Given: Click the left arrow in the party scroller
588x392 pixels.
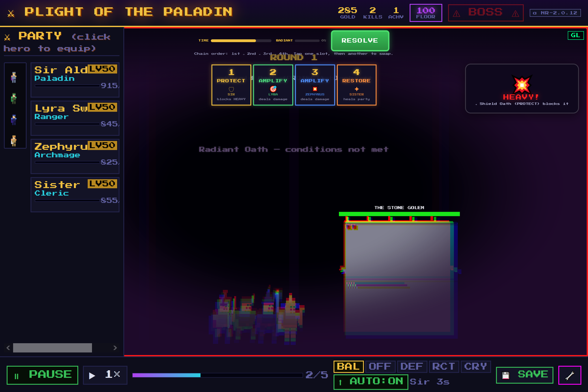Looking at the screenshot, I should tap(8, 348).
